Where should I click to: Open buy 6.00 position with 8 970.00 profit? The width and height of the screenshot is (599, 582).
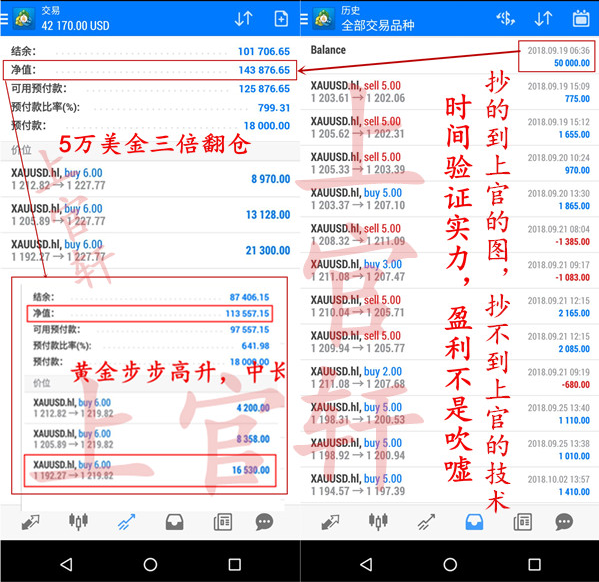click(x=150, y=179)
